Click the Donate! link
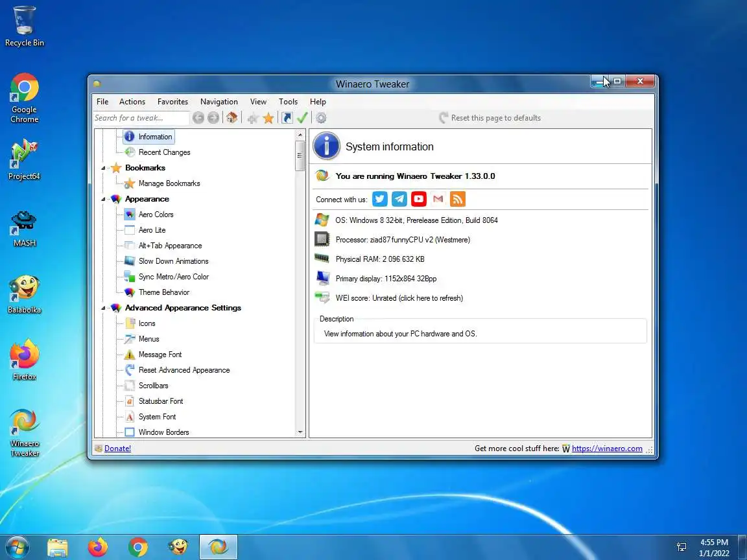747x560 pixels. pyautogui.click(x=117, y=448)
